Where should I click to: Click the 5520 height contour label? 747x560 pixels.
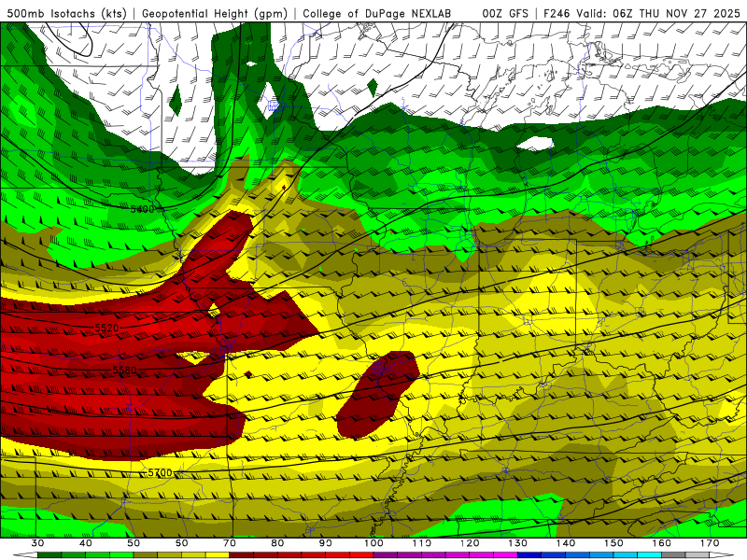[x=106, y=328]
